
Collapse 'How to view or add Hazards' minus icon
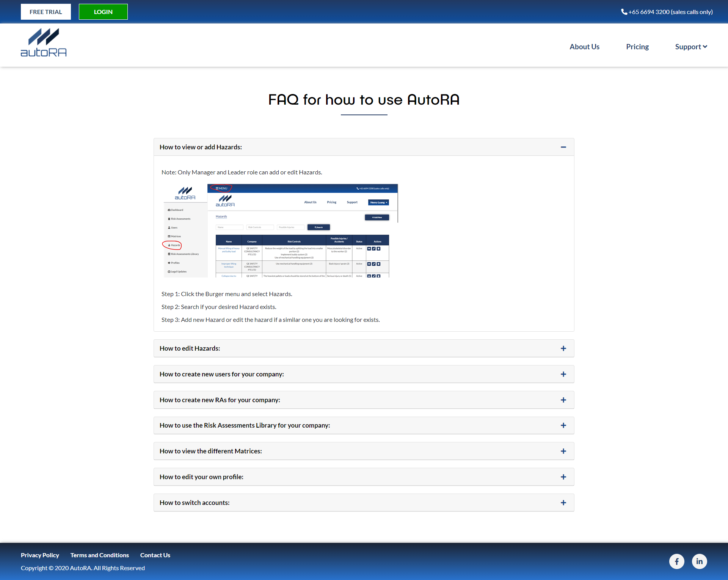(563, 147)
